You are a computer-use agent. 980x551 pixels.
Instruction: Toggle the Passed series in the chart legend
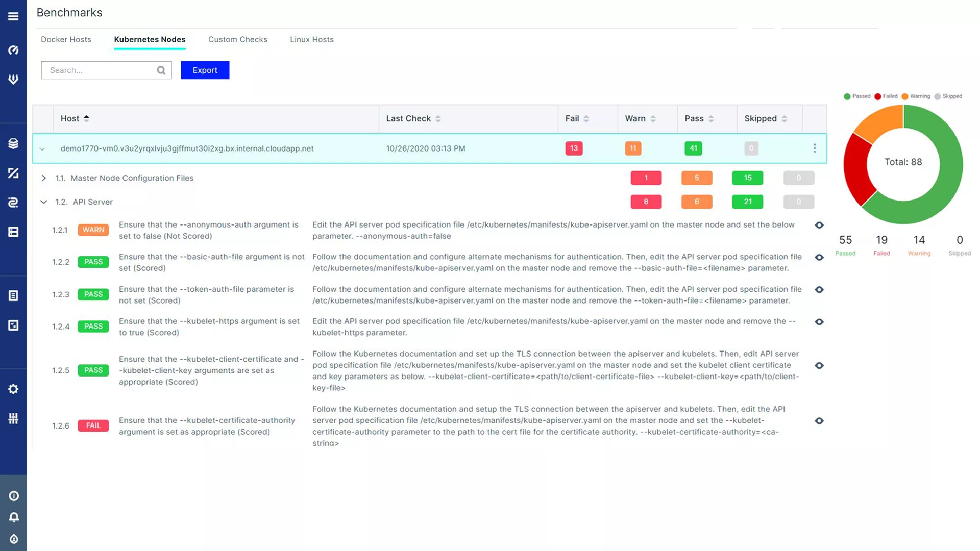(x=857, y=96)
